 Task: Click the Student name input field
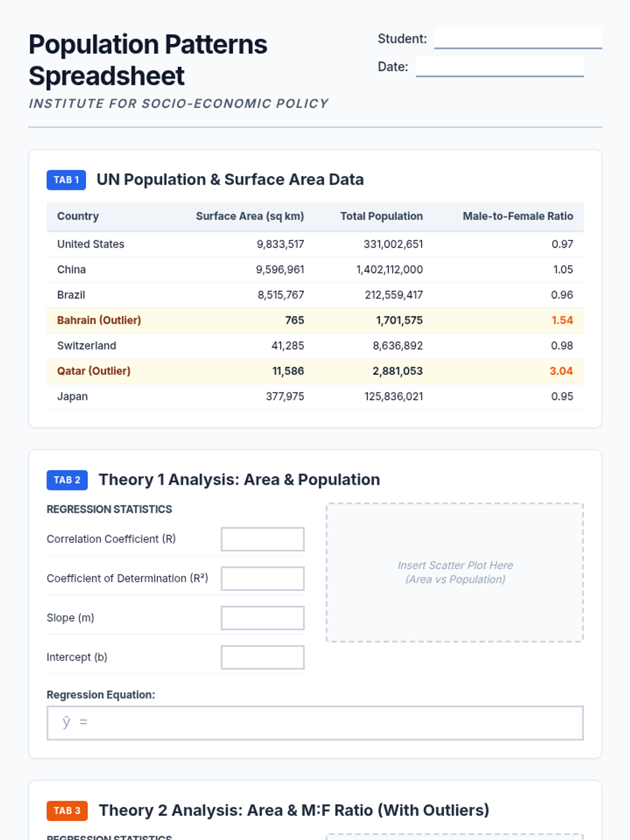518,38
